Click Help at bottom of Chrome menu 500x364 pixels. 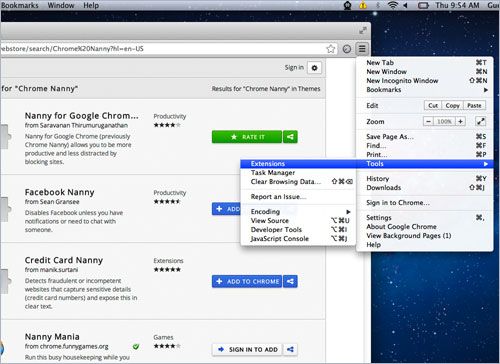(425, 245)
